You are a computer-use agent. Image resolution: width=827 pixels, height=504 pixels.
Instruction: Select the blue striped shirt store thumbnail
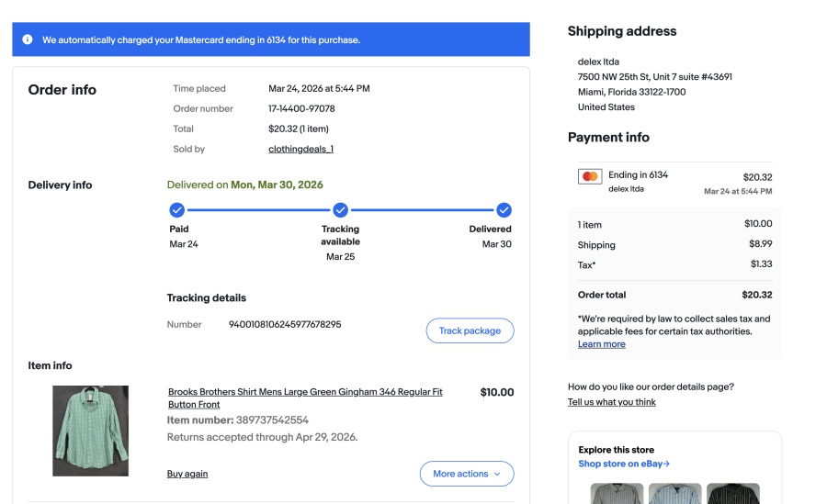(674, 494)
